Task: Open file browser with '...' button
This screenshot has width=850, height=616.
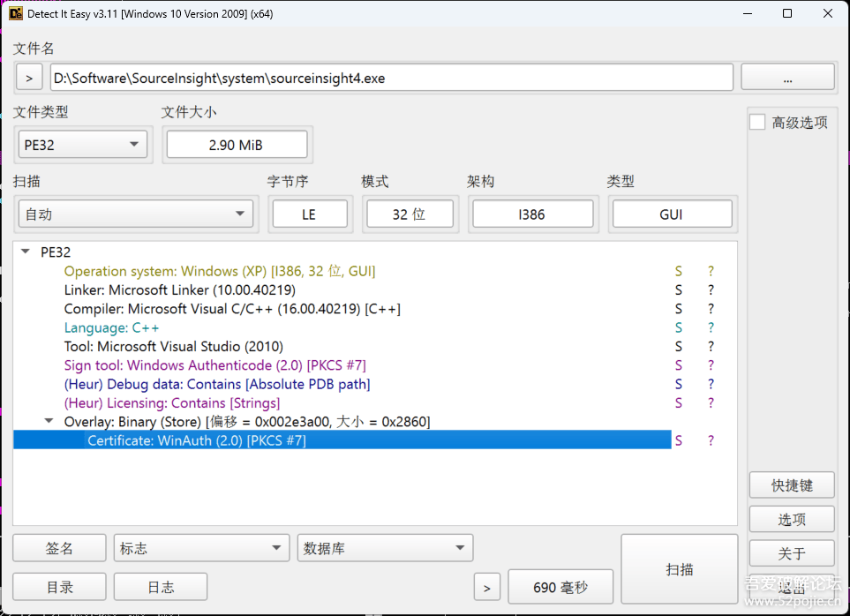Action: click(787, 78)
